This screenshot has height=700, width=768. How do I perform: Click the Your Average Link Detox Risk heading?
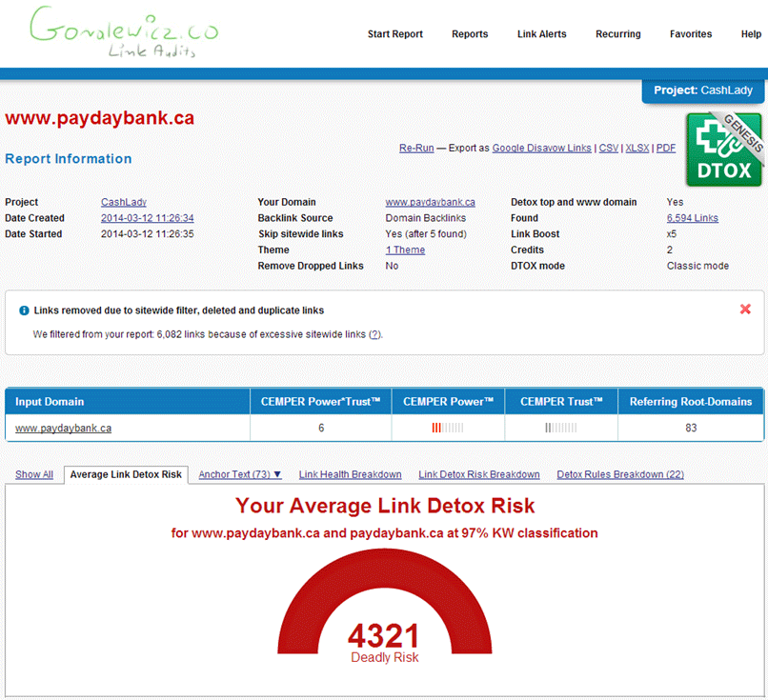pos(385,506)
